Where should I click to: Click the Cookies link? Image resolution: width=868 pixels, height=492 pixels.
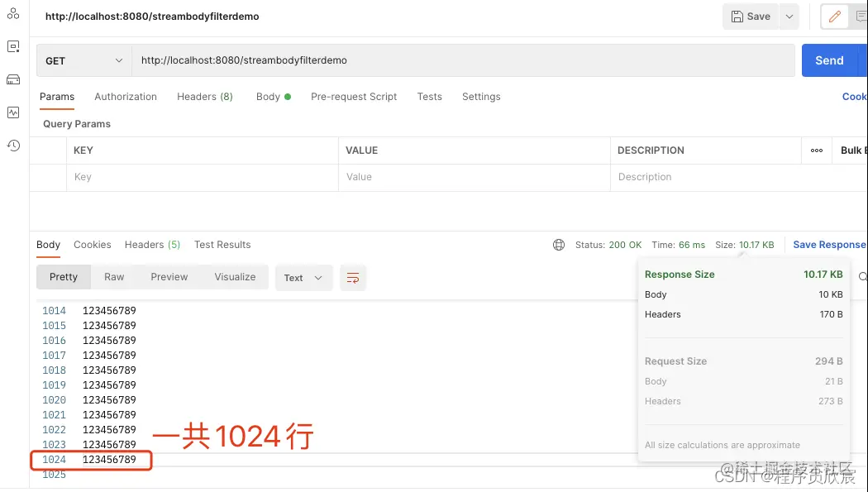pos(855,97)
